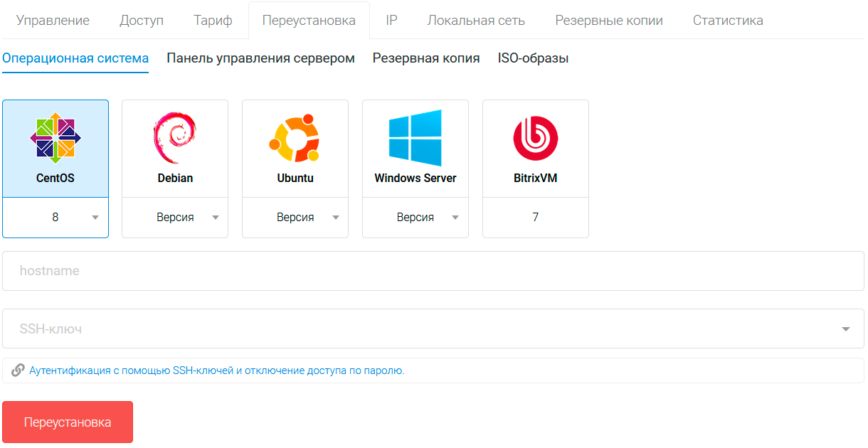
Task: Click the Ubuntu label text
Action: click(295, 178)
